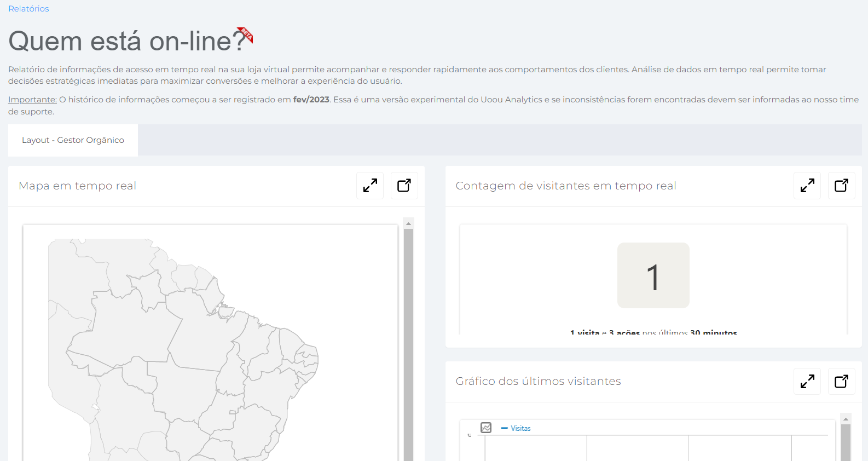This screenshot has height=461, width=868.
Task: Click the 'Importante:' underlined text
Action: [32, 100]
